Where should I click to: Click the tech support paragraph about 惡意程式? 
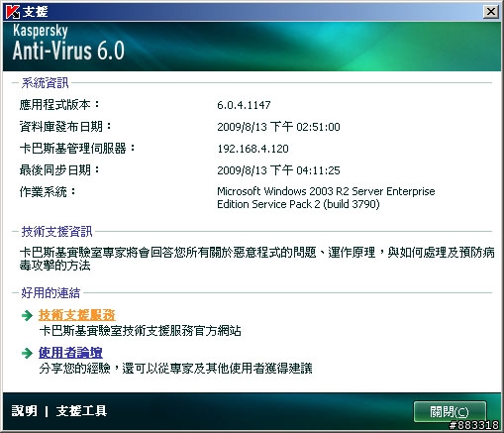[256, 259]
